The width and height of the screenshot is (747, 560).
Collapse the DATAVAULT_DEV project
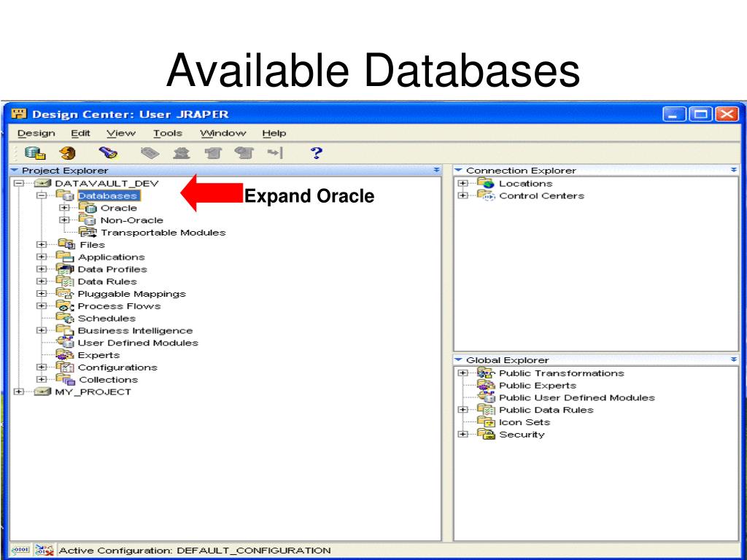point(18,183)
